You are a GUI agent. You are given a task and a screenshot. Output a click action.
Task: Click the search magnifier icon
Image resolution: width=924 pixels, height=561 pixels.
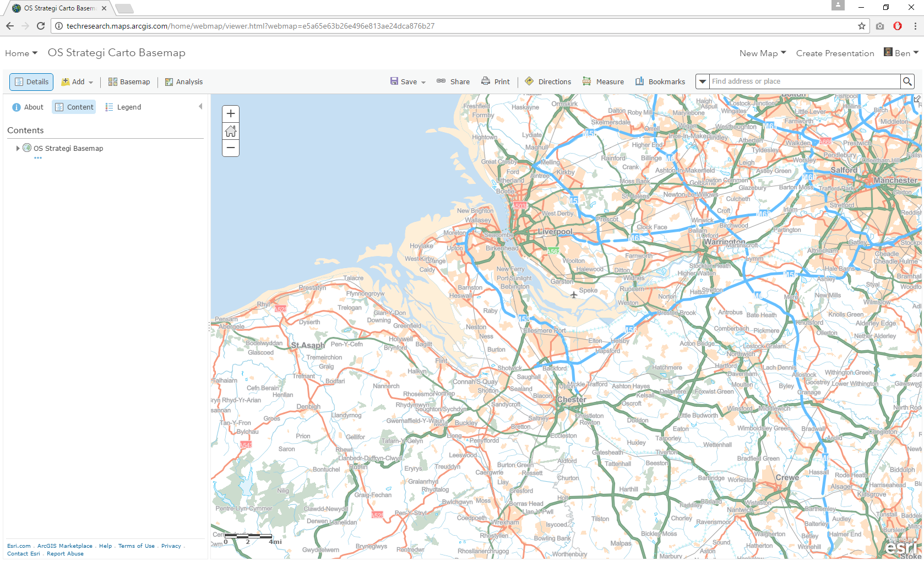pyautogui.click(x=907, y=81)
